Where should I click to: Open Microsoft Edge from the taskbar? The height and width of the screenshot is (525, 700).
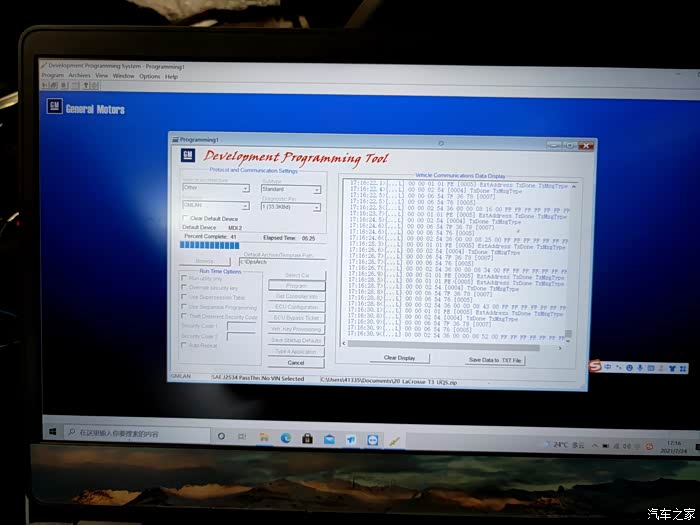click(285, 437)
